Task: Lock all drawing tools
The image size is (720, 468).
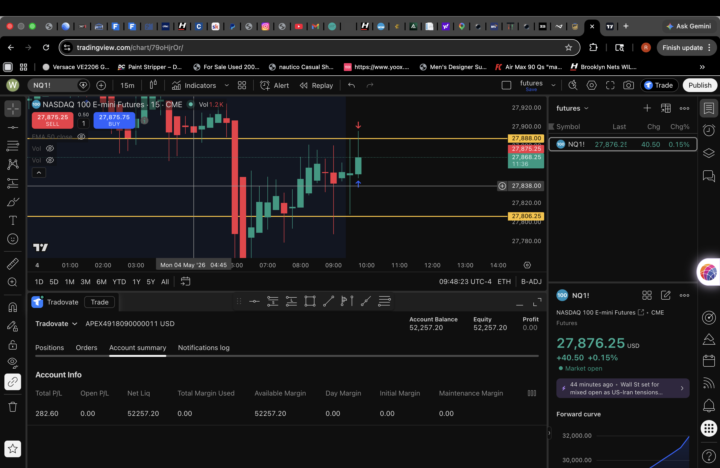Action: tap(13, 344)
